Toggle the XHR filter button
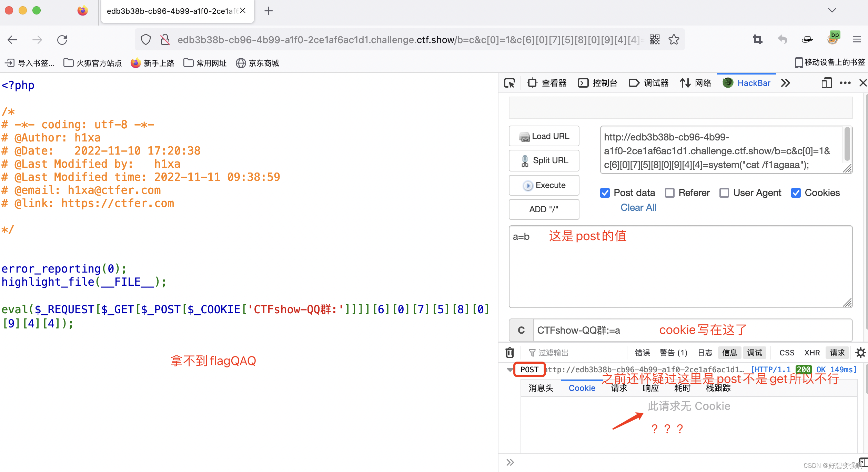868x472 pixels. (x=812, y=353)
